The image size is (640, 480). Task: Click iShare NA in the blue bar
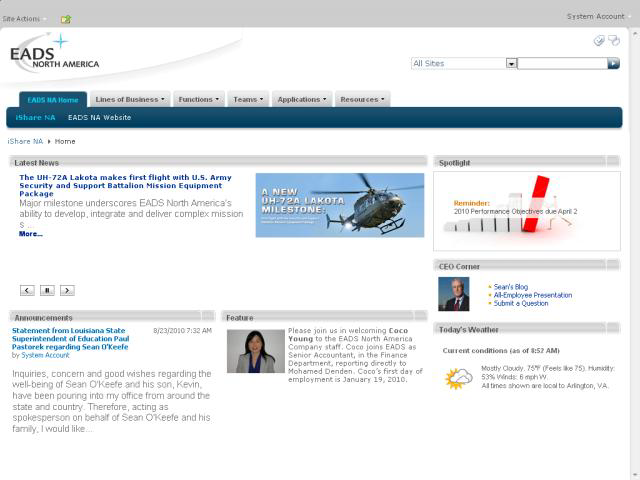[36, 118]
